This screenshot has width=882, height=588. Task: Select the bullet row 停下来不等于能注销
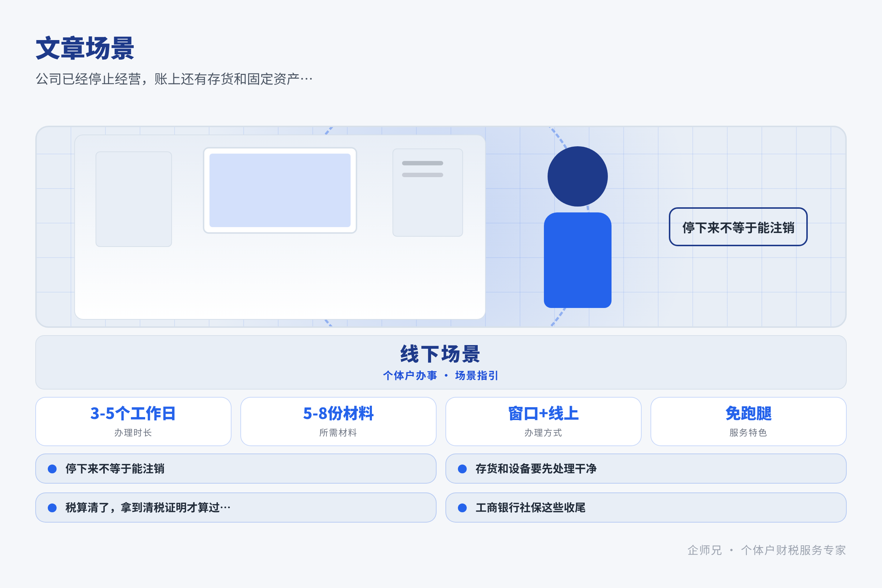click(x=236, y=469)
